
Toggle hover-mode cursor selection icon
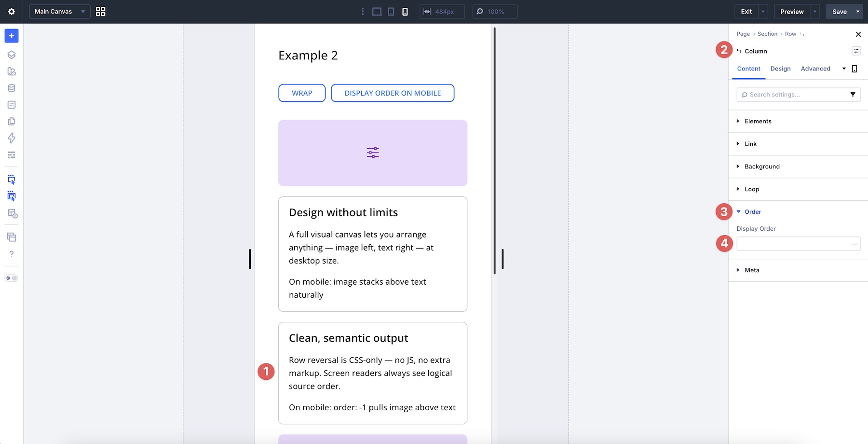pos(12,196)
